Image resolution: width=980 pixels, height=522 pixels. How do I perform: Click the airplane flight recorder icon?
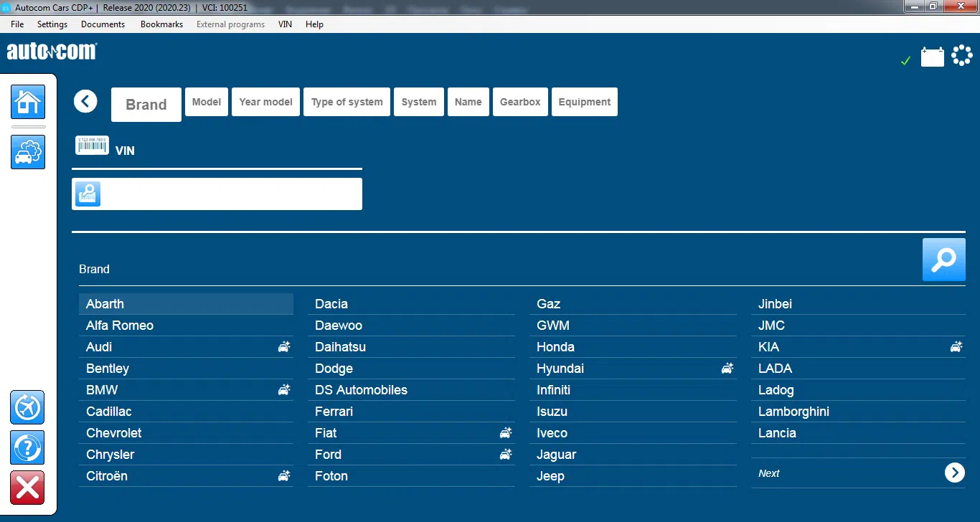pos(27,408)
